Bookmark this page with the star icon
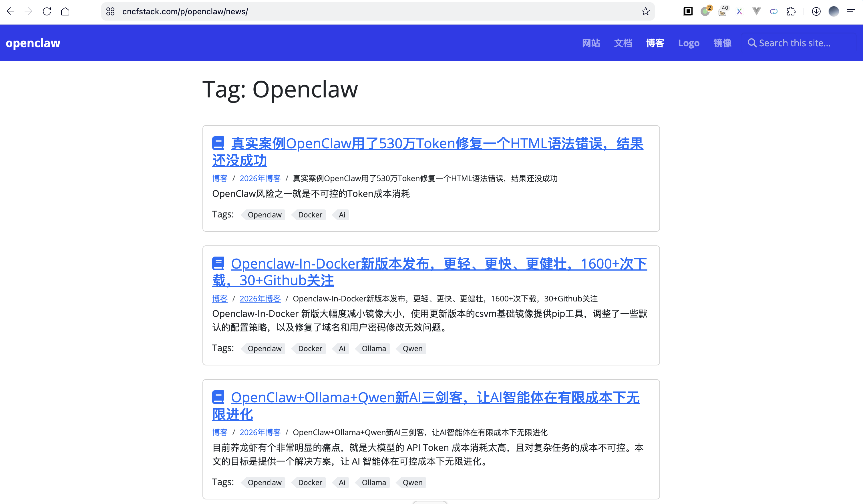This screenshot has width=863, height=504. click(645, 11)
